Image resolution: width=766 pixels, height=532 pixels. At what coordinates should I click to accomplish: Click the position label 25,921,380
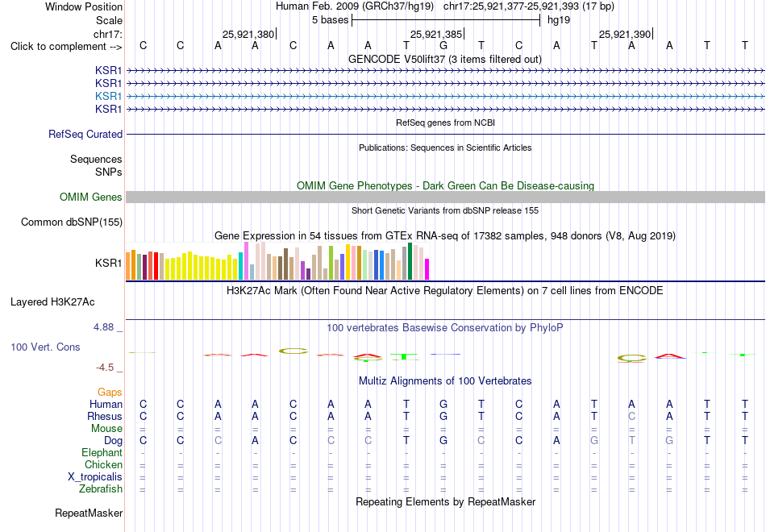click(x=248, y=34)
